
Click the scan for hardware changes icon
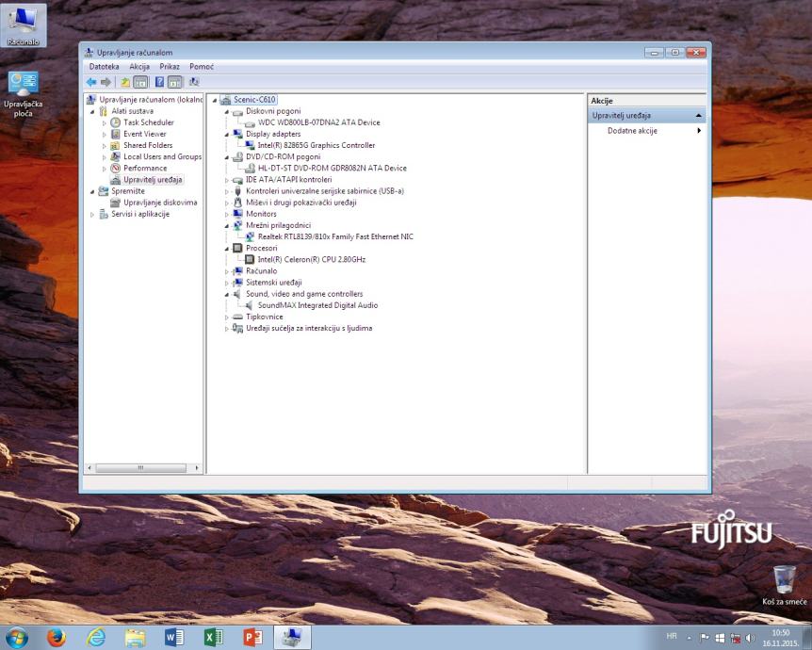pyautogui.click(x=193, y=82)
